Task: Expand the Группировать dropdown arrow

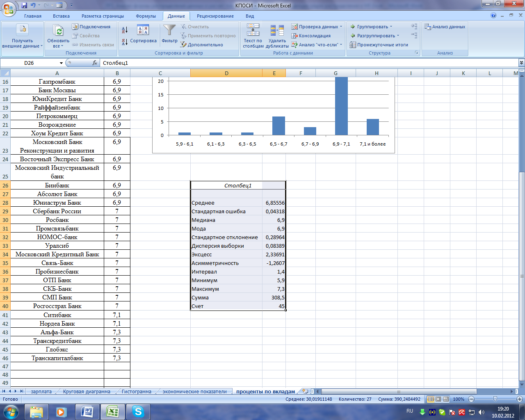Action: click(391, 27)
